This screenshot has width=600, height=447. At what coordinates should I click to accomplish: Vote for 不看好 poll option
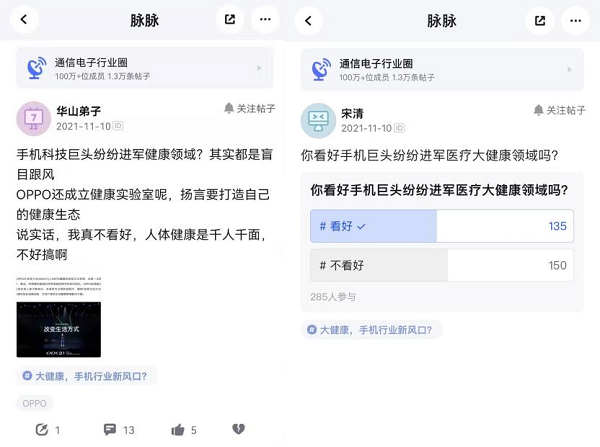pyautogui.click(x=442, y=265)
